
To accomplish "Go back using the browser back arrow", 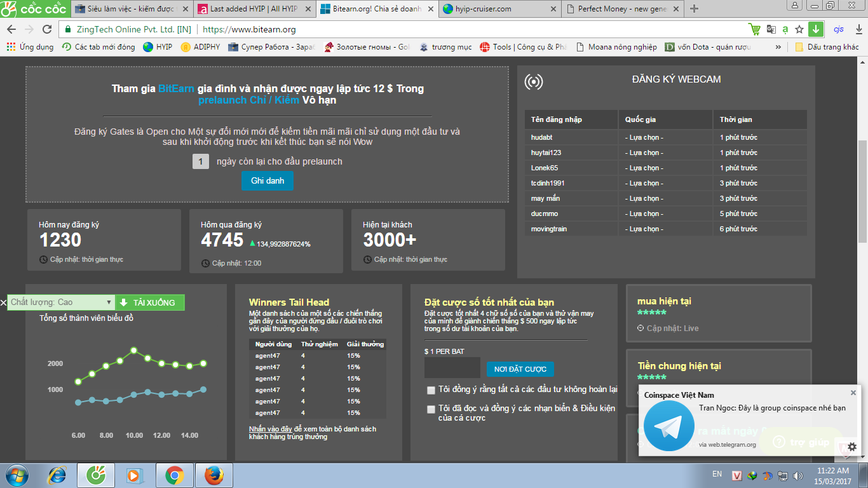I will point(11,29).
